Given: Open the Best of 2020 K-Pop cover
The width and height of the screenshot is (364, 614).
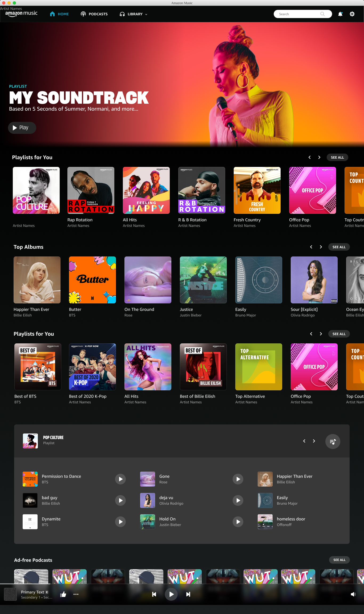Looking at the screenshot, I should (x=92, y=367).
